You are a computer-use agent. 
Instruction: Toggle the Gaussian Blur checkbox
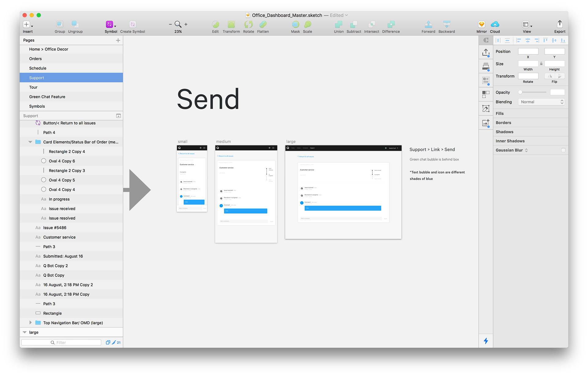(x=563, y=150)
